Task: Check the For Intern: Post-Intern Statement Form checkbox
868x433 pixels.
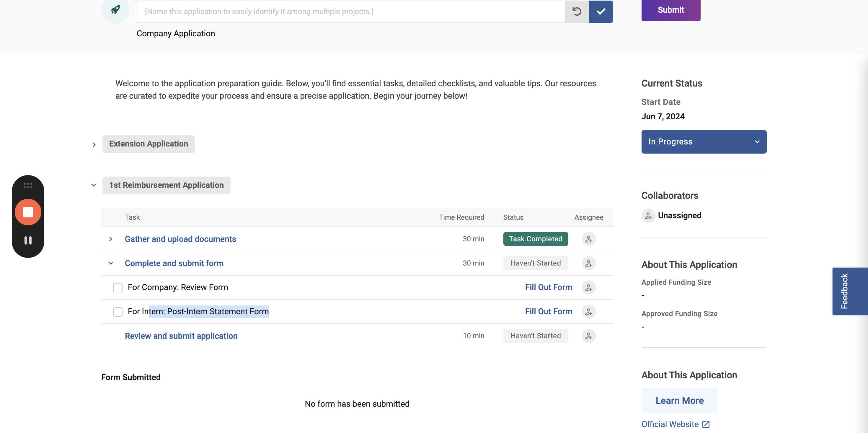Action: tap(118, 312)
